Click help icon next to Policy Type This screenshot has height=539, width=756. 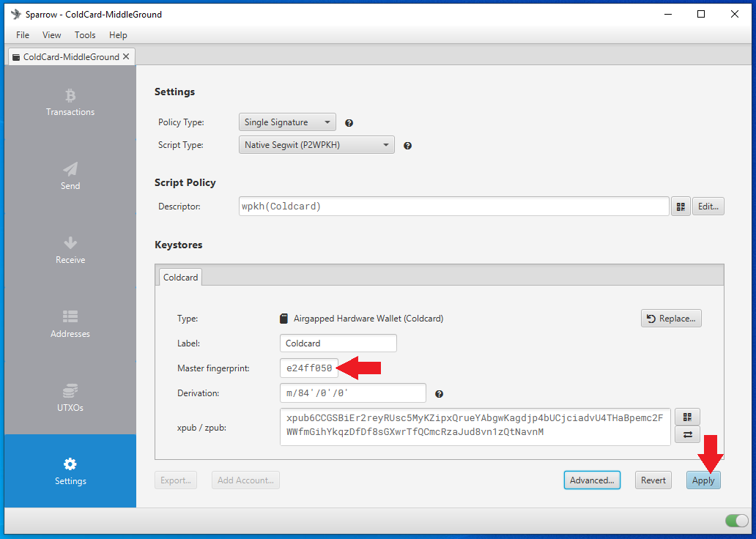tap(349, 123)
